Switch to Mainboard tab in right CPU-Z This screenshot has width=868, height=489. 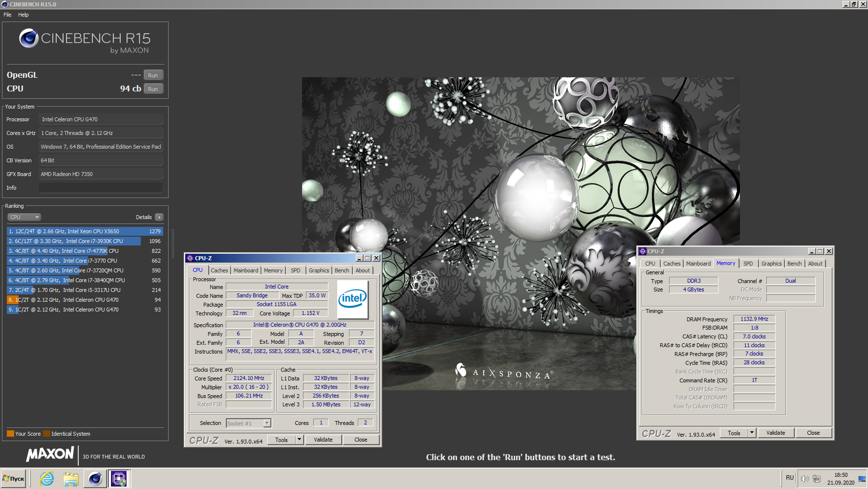(x=698, y=264)
